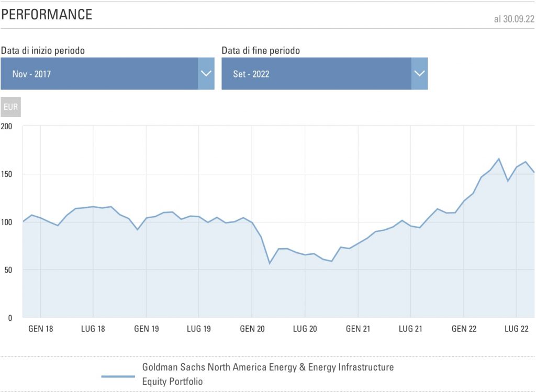Click the 'Data di fine periodo' field label
Image resolution: width=536 pixels, height=392 pixels.
[x=261, y=50]
